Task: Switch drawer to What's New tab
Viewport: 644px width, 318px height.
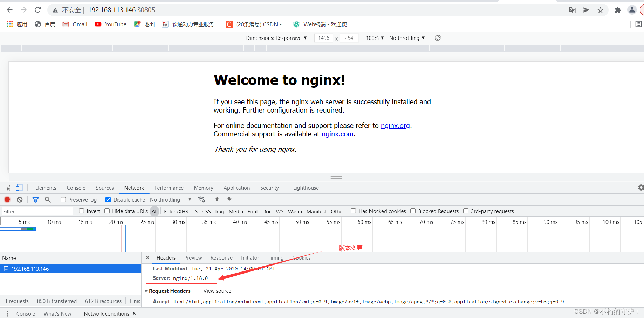Action: pos(57,314)
